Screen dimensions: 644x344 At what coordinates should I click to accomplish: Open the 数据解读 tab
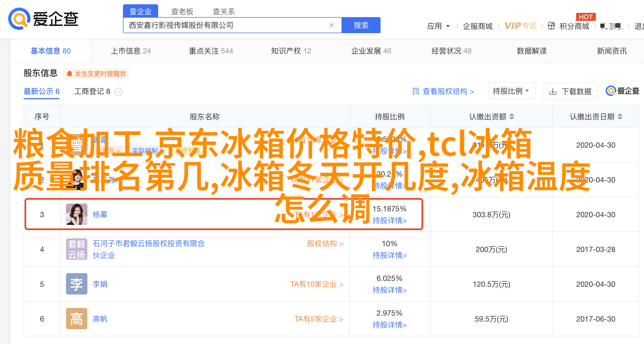(532, 51)
